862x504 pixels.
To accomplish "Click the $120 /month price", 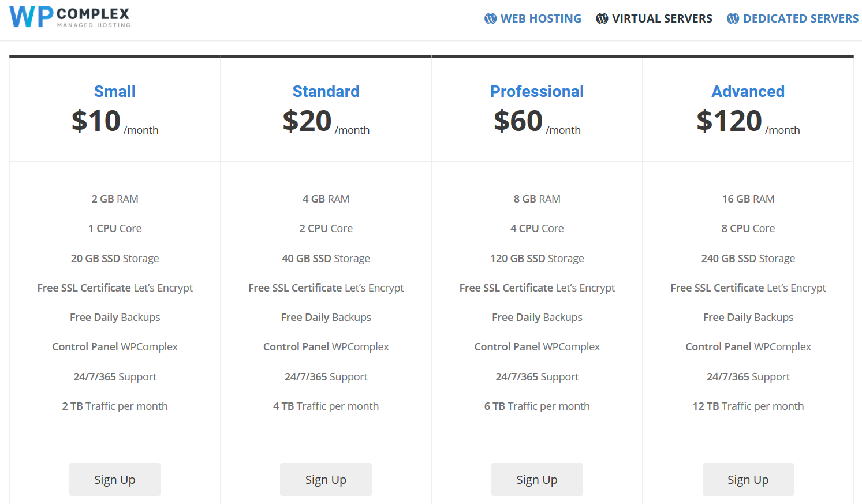I will pos(748,122).
